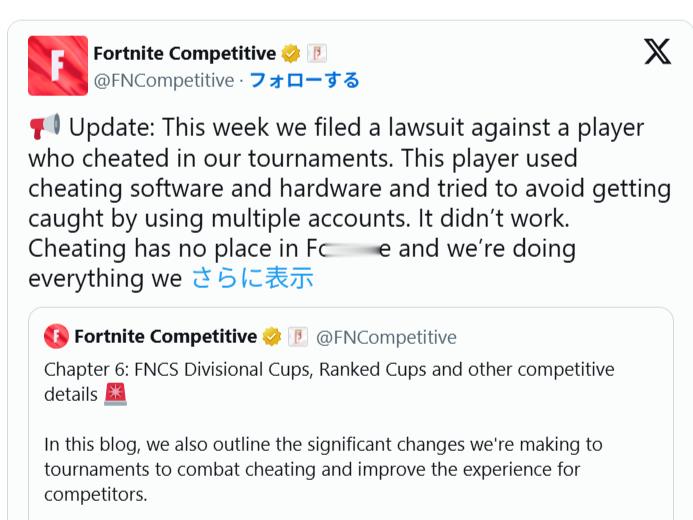
Task: Click the gold verified badge by the main name
Action: [x=291, y=54]
